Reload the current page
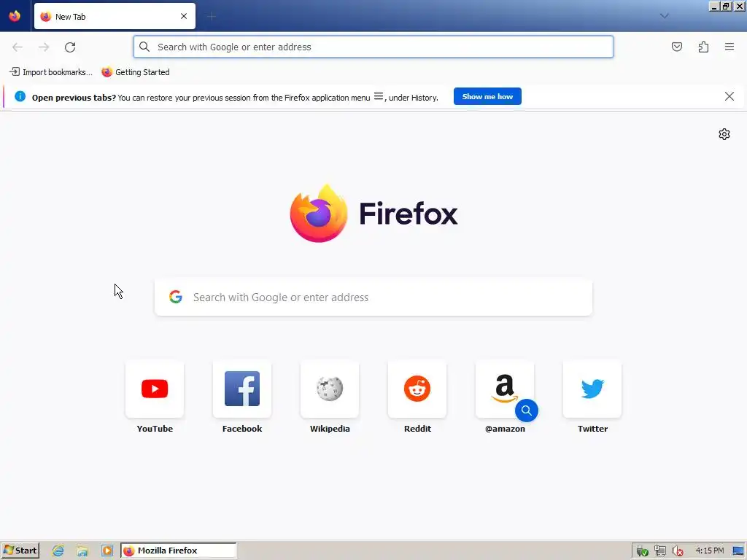Viewport: 747px width, 560px height. tap(70, 47)
